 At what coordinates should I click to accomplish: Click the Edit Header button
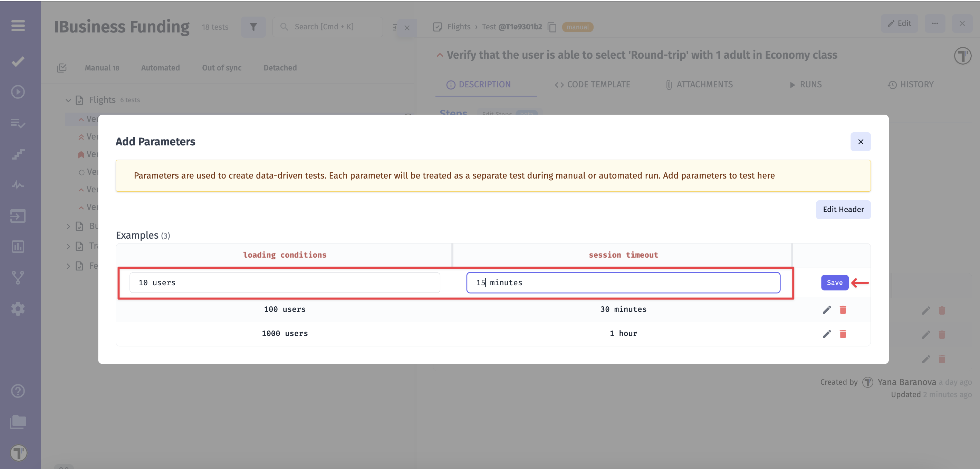[x=843, y=210]
